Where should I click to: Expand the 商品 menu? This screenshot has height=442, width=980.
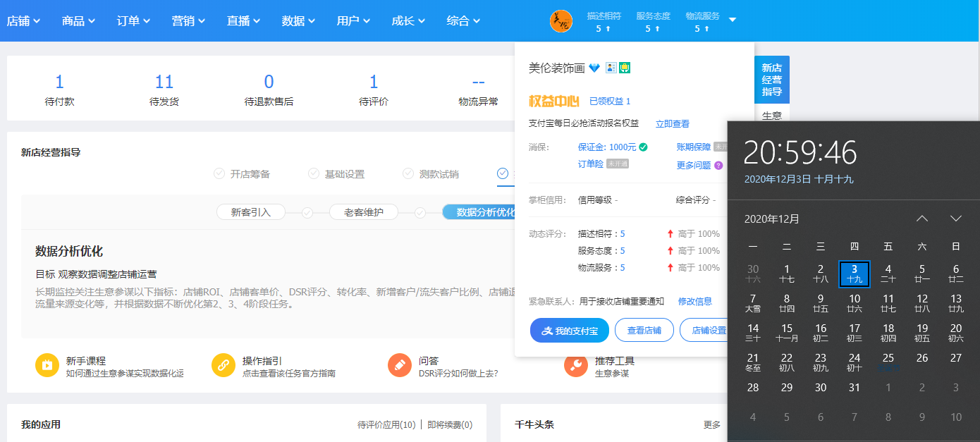tap(78, 20)
